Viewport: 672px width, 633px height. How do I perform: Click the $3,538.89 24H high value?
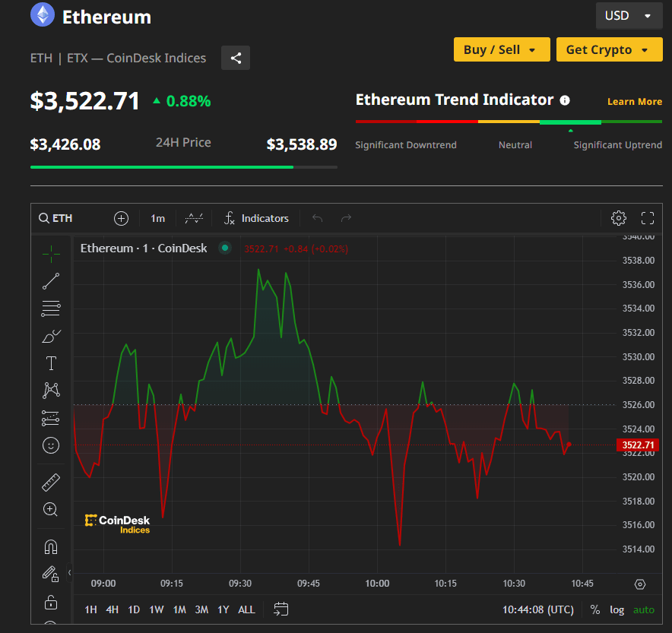[x=302, y=144]
